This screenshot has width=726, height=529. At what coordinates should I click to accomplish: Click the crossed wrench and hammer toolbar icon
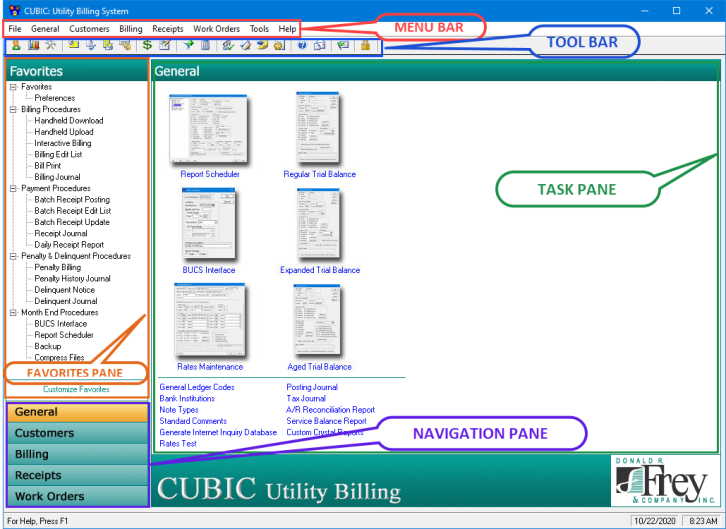point(50,45)
